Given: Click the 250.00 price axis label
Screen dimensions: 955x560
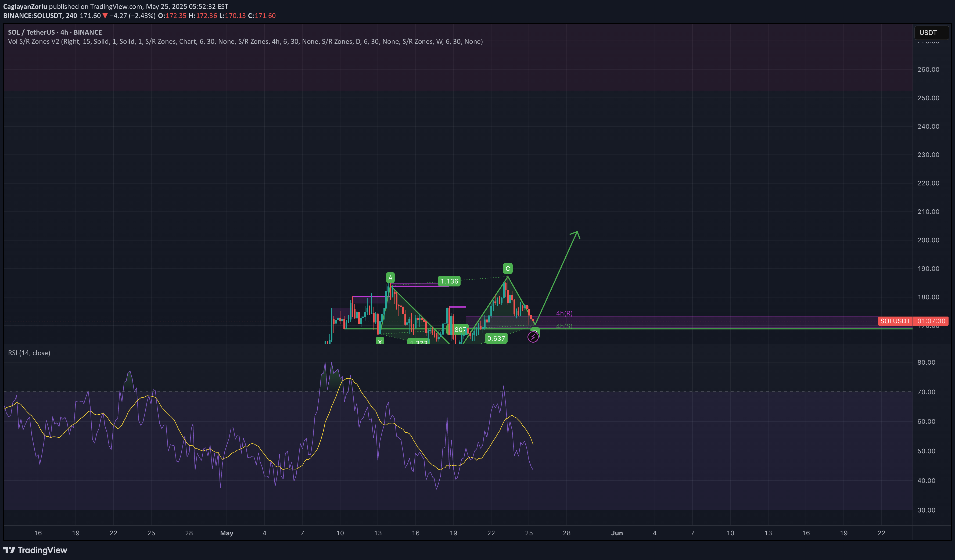Looking at the screenshot, I should pos(928,98).
